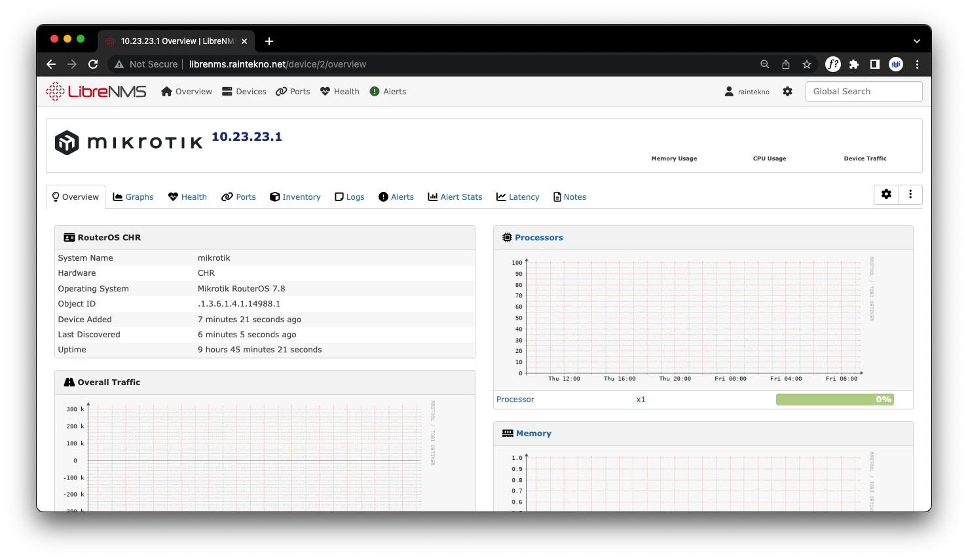Switch to the Latency tab
This screenshot has height=560, width=968.
(518, 197)
